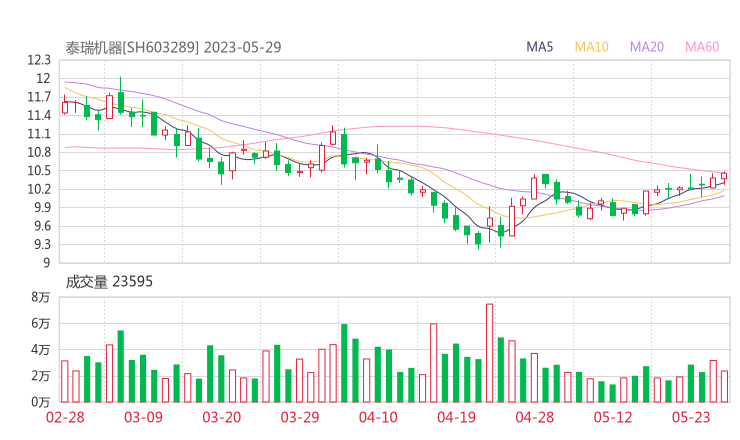This screenshot has width=740, height=440.
Task: Click the 8万 volume axis value
Action: pos(41,297)
